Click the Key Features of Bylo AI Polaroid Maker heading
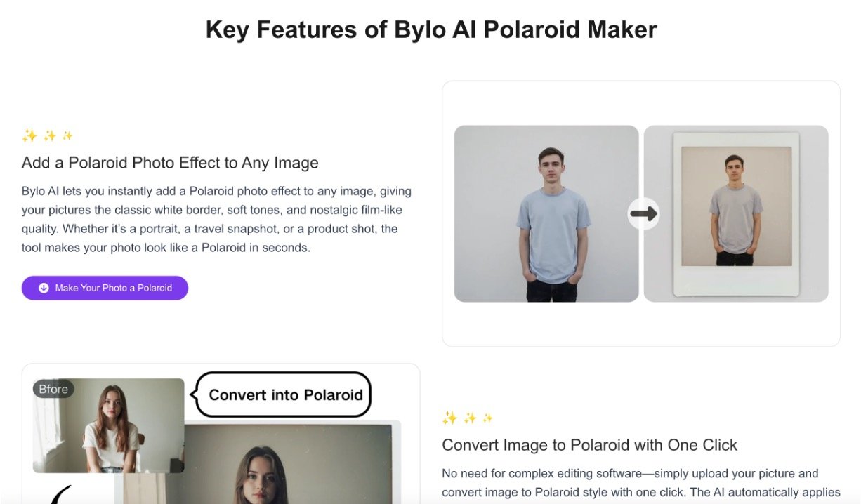 (x=430, y=29)
